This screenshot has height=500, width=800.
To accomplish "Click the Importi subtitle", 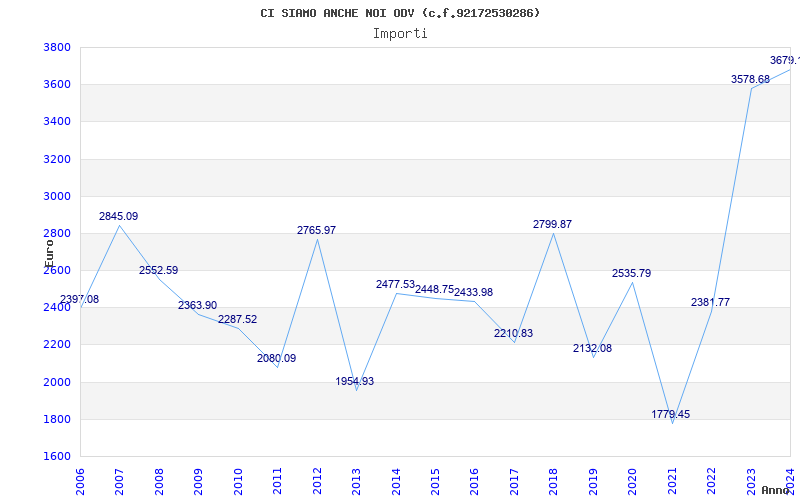I will pyautogui.click(x=400, y=34).
